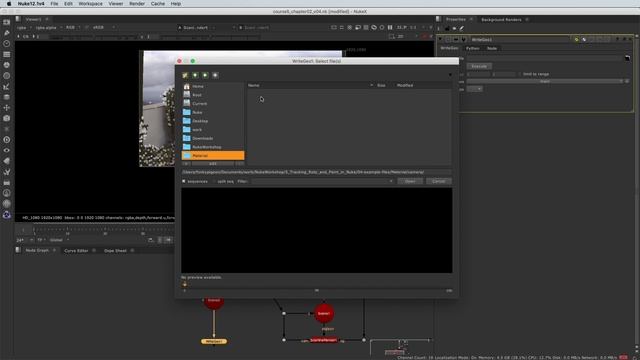This screenshot has height=360, width=640.
Task: Switch to the Dope Sheet tab
Action: pos(115,251)
